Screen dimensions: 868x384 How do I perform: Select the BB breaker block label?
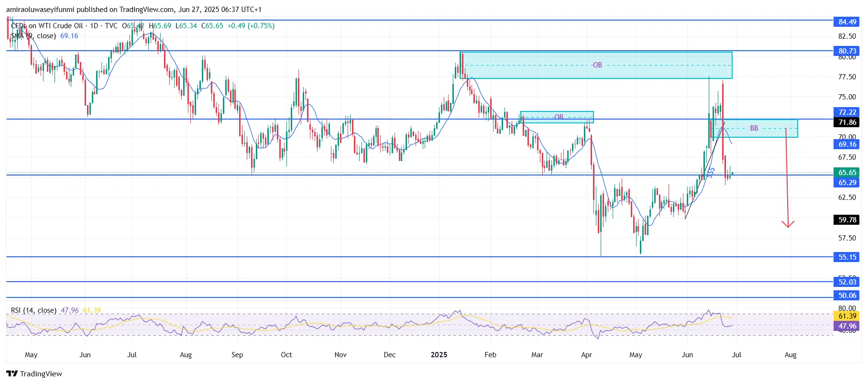(754, 128)
